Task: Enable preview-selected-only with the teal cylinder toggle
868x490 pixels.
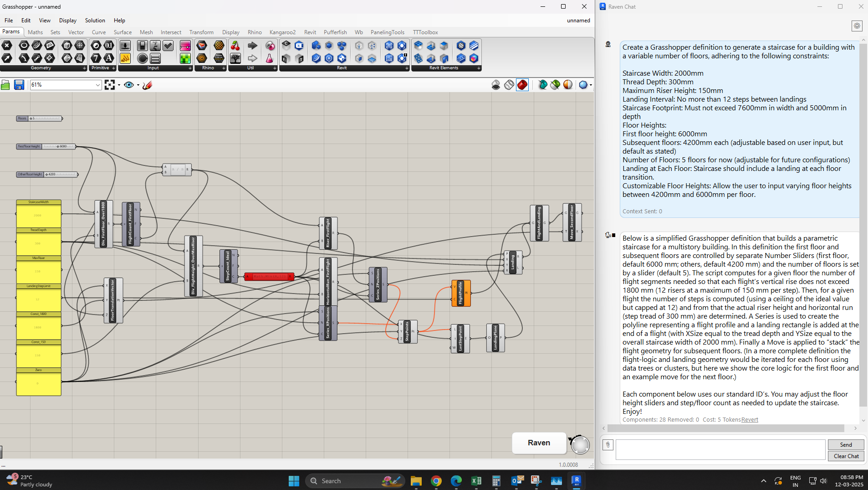Action: [543, 85]
